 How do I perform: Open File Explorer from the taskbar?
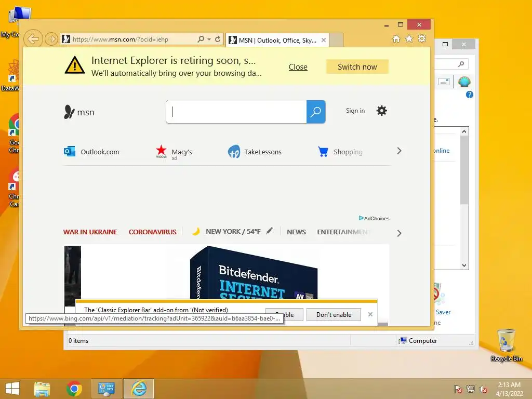[42, 389]
